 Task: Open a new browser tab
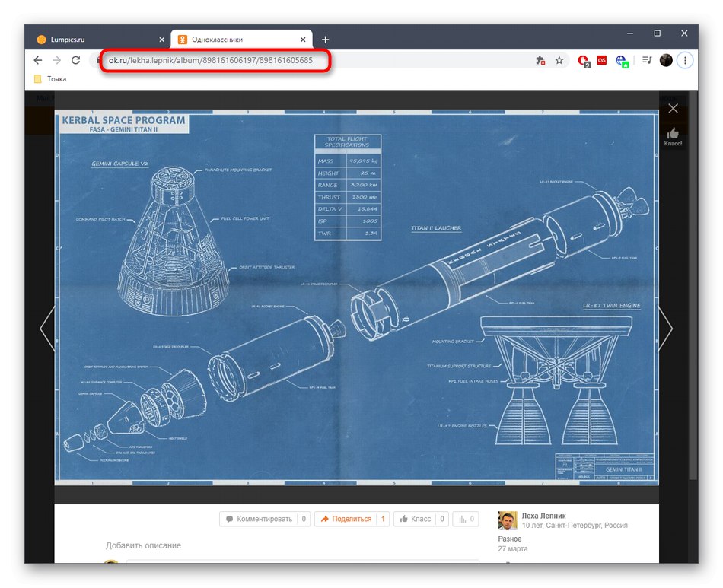tap(326, 40)
